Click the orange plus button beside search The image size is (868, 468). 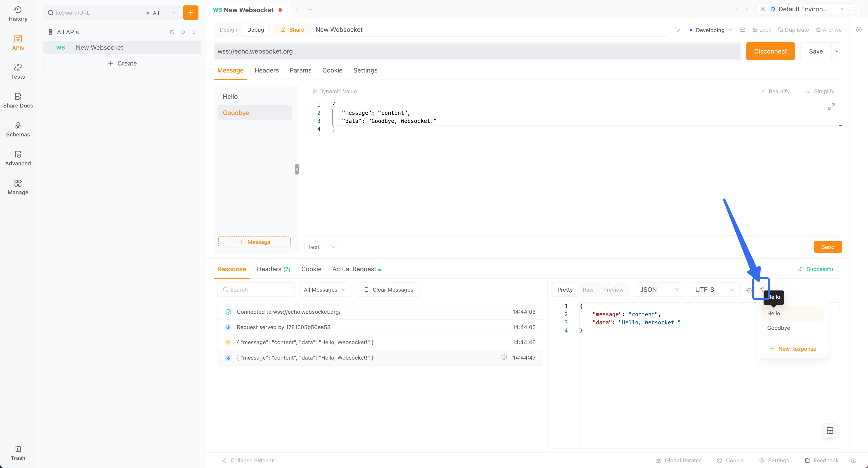(x=190, y=13)
